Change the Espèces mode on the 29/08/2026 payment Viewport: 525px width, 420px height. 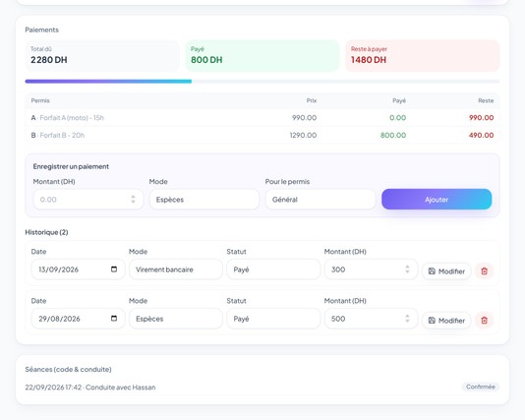point(176,319)
